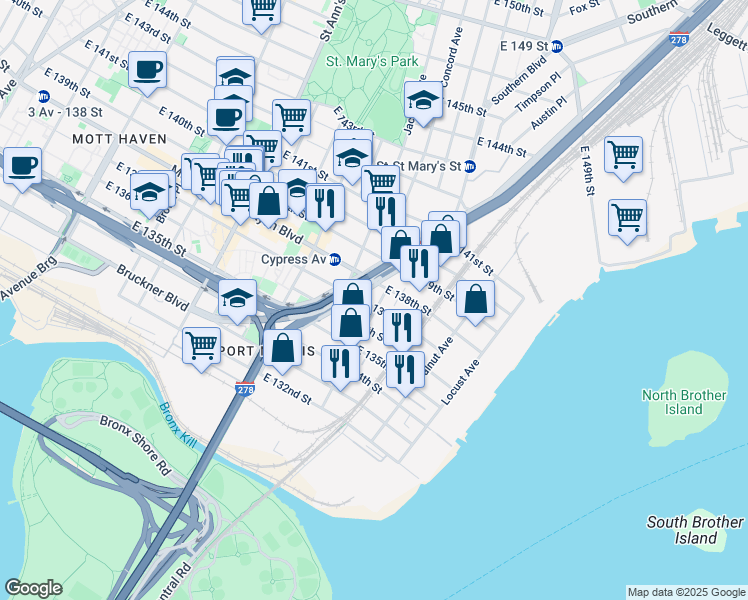Click the 3 Av - 138 St subway icon

44,96
